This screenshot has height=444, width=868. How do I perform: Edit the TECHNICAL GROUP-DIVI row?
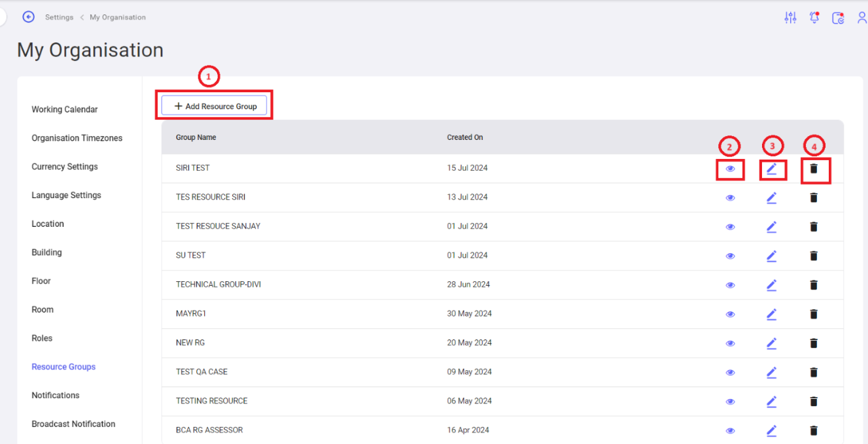point(772,285)
